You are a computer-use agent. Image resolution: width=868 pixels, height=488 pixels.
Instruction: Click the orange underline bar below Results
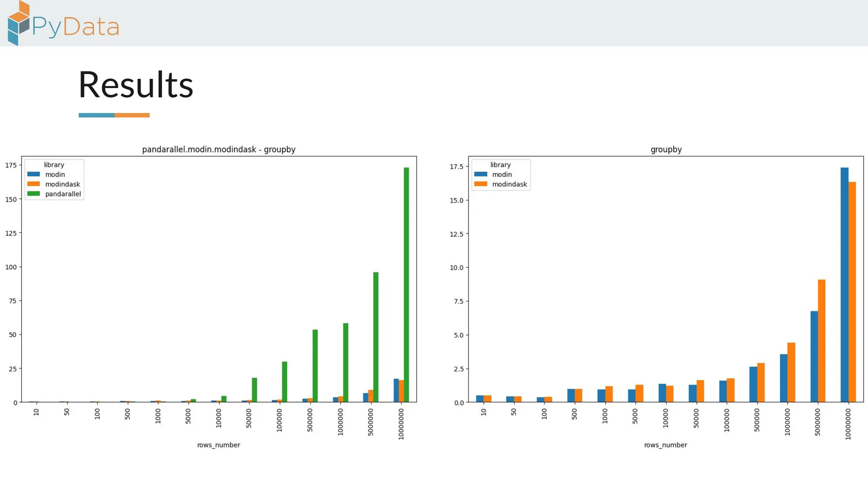(x=132, y=115)
